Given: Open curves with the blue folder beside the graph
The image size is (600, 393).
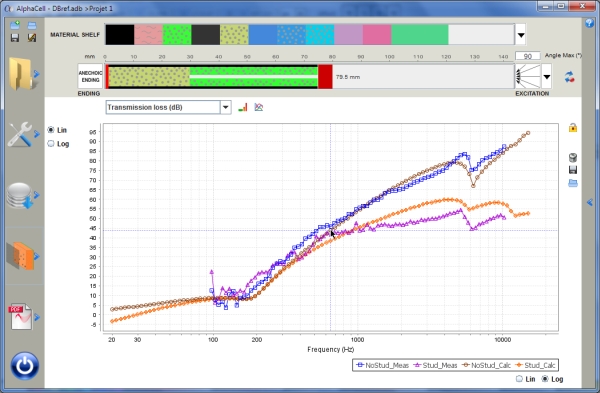Looking at the screenshot, I should tap(573, 183).
